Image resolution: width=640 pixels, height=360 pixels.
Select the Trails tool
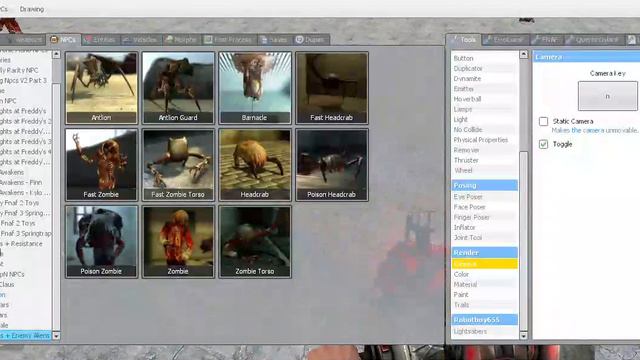click(484, 305)
